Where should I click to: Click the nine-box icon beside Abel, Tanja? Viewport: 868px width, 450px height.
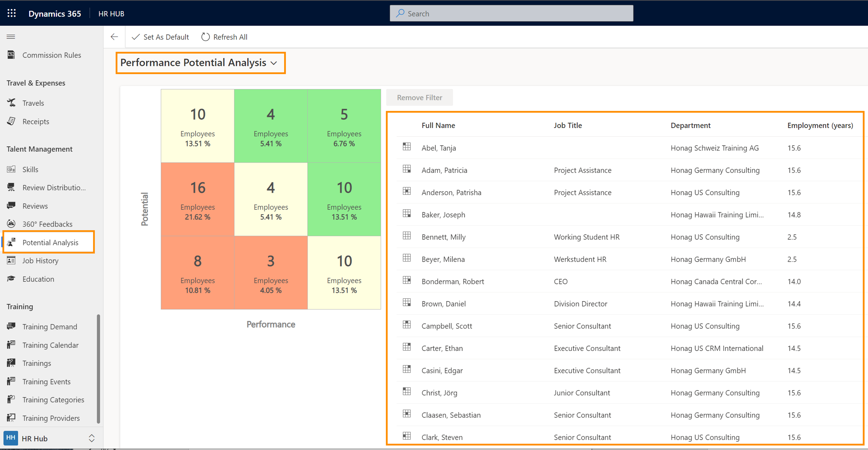407,146
